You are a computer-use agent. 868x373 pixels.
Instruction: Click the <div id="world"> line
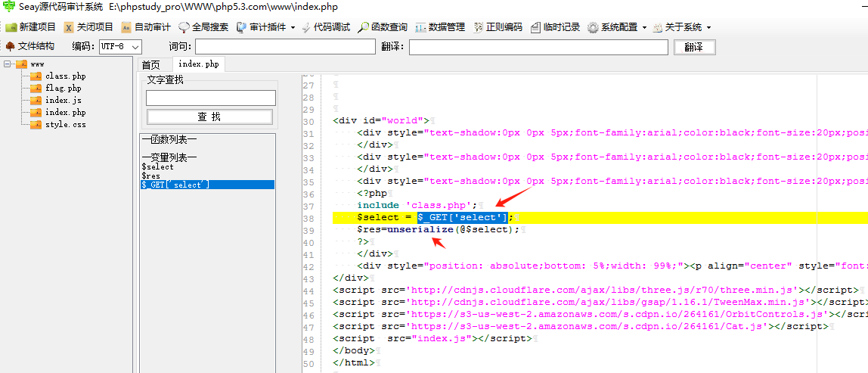coord(381,120)
